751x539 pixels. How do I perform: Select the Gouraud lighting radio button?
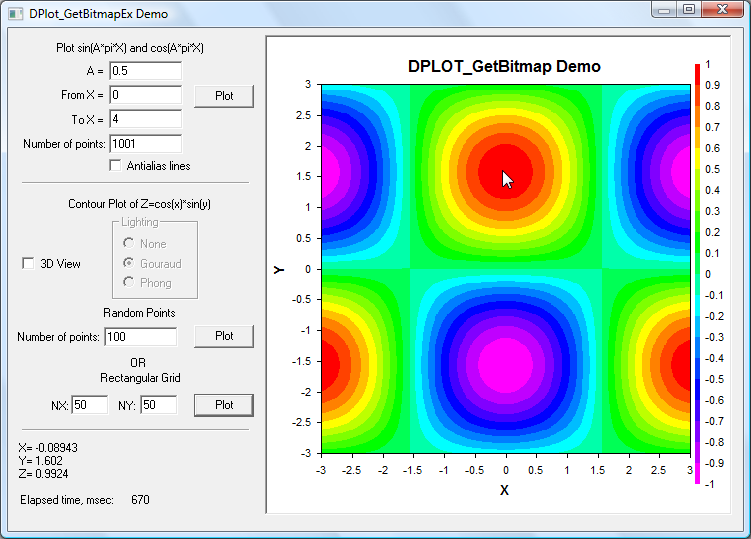[128, 263]
